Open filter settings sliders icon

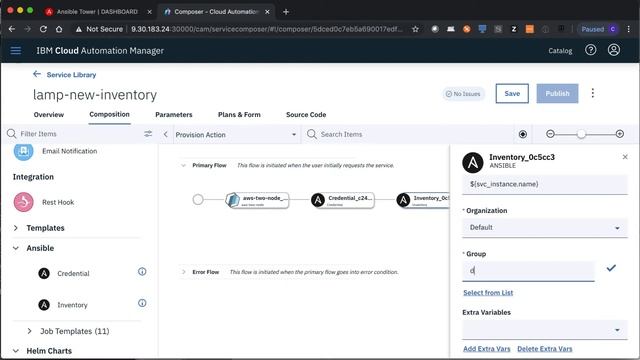pyautogui.click(x=148, y=133)
